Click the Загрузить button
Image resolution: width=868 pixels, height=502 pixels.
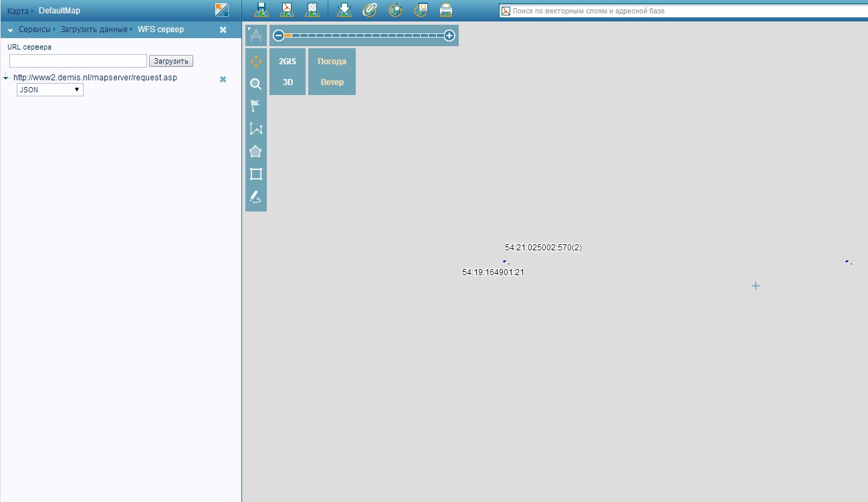171,61
